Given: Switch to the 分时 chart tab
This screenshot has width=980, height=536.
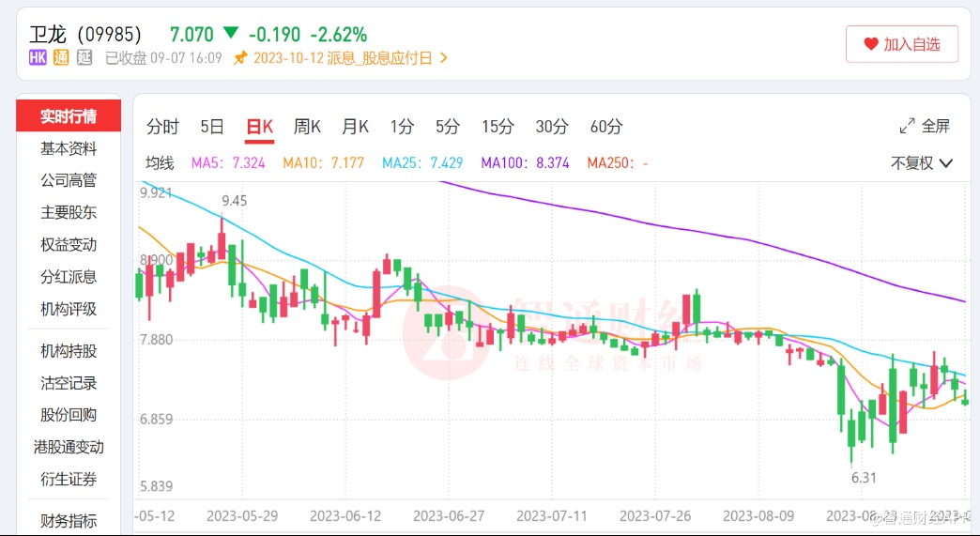Looking at the screenshot, I should click(162, 127).
